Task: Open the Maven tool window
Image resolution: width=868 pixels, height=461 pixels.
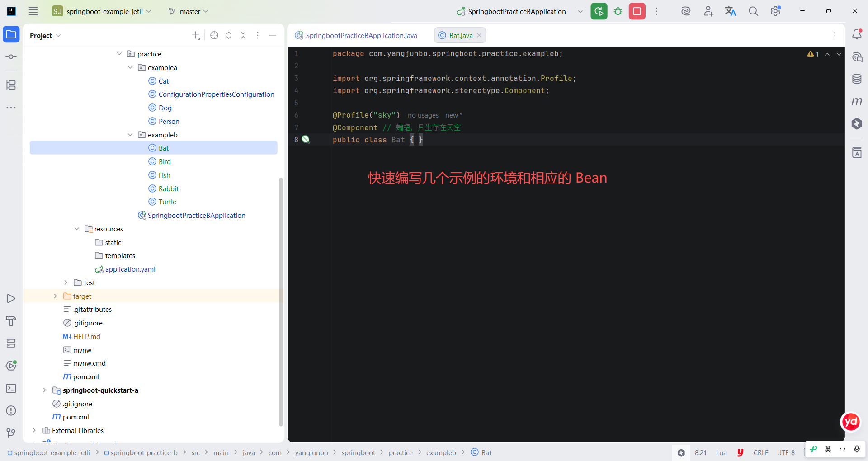Action: point(857,101)
